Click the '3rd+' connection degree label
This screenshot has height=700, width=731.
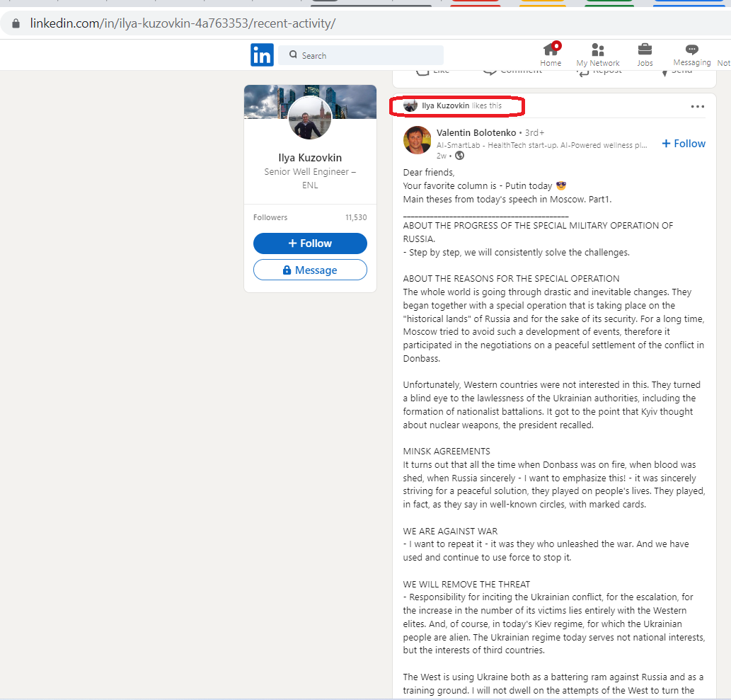click(x=534, y=133)
